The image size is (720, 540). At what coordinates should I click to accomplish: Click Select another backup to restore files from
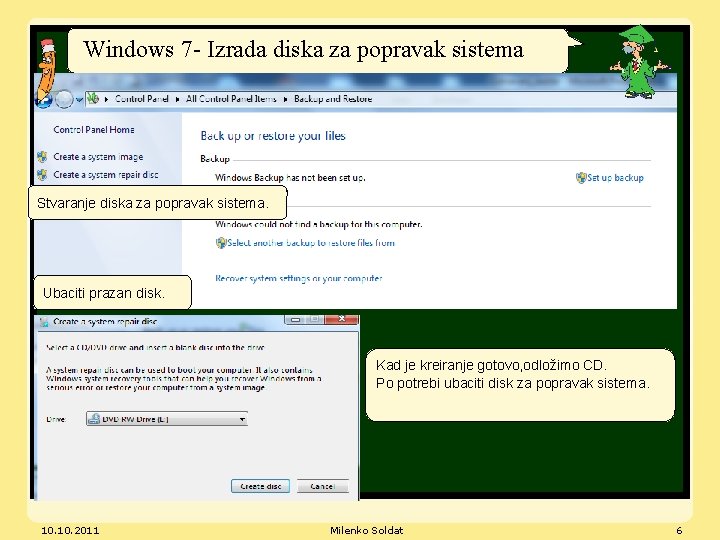click(311, 243)
